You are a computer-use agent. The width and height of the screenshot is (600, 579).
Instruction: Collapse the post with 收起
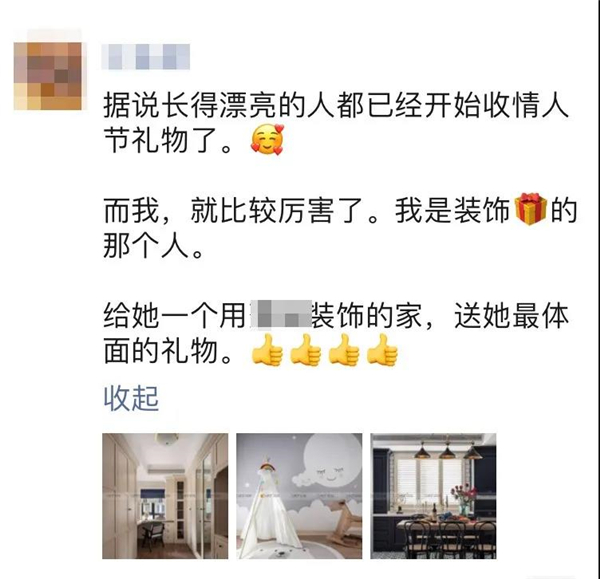pyautogui.click(x=131, y=398)
